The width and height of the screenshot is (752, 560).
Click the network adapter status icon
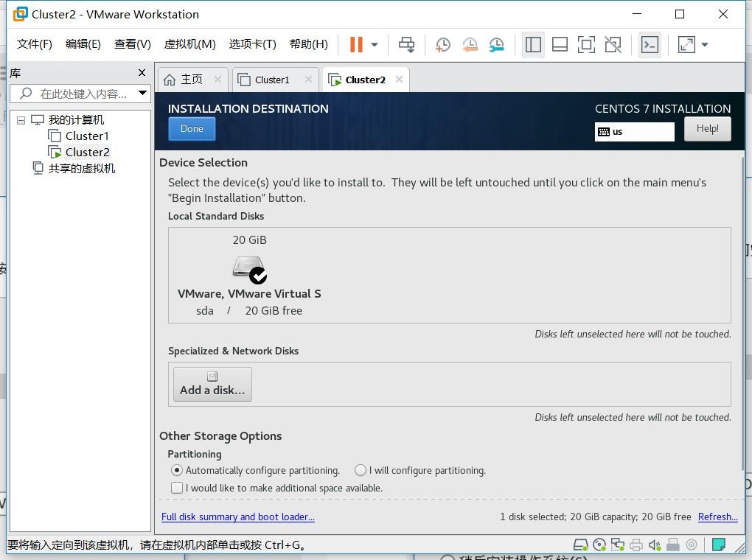click(x=618, y=545)
